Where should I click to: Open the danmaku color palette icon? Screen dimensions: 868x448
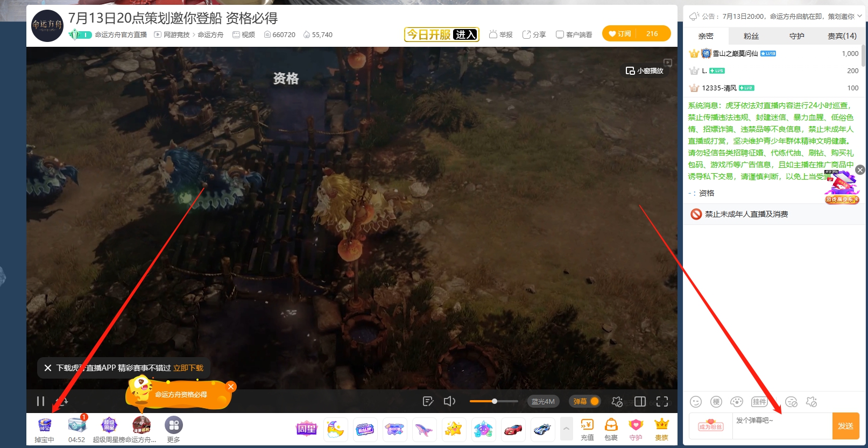click(737, 402)
